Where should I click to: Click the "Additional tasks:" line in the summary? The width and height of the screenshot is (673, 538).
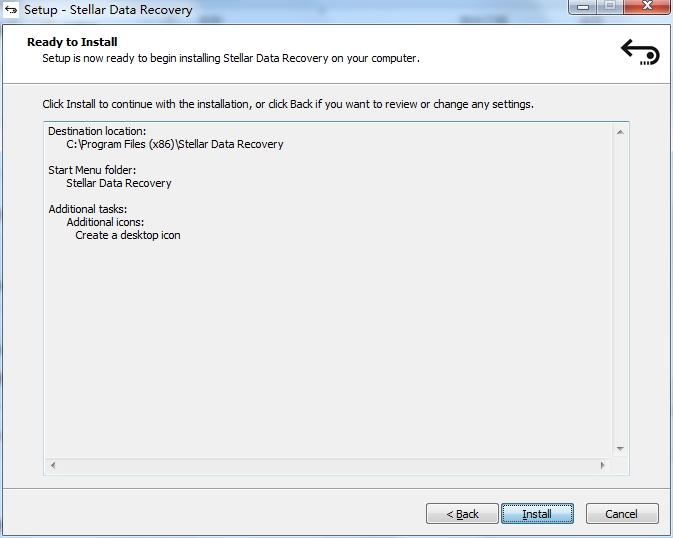tap(88, 209)
